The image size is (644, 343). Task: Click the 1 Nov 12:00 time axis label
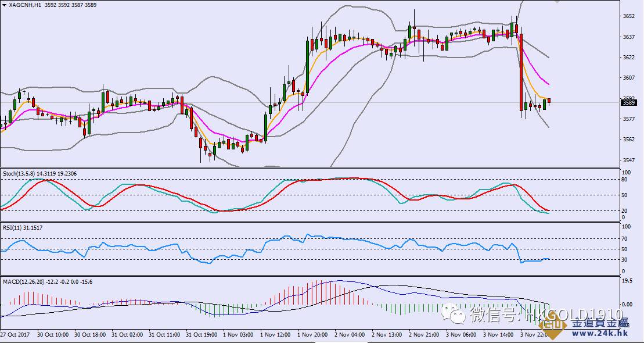tap(275, 335)
